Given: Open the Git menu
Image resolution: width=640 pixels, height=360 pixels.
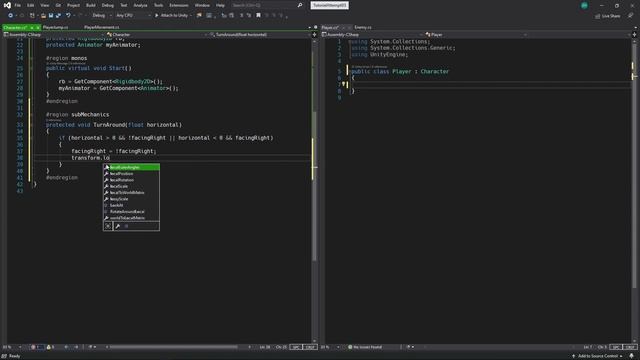Looking at the screenshot, I should [x=58, y=5].
